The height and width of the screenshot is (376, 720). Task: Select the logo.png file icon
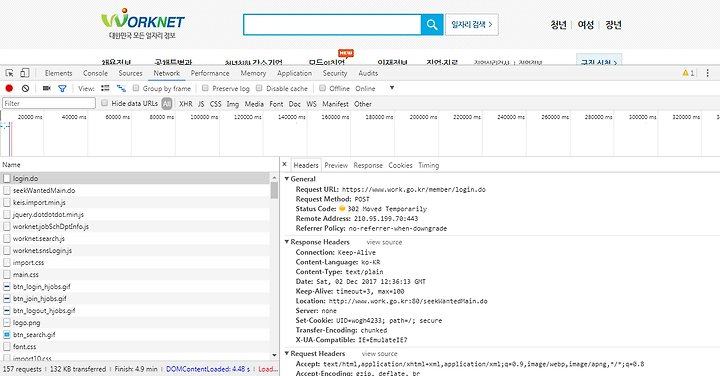pos(7,323)
